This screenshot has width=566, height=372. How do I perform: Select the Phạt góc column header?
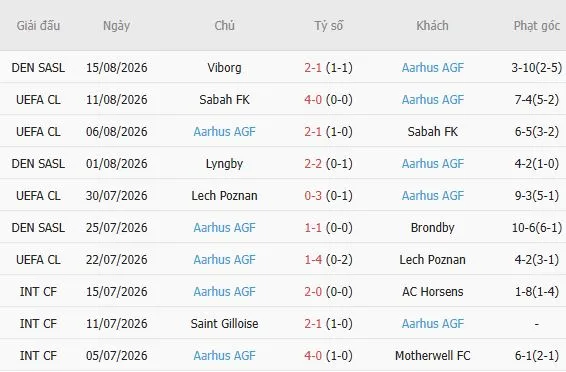[x=537, y=26]
